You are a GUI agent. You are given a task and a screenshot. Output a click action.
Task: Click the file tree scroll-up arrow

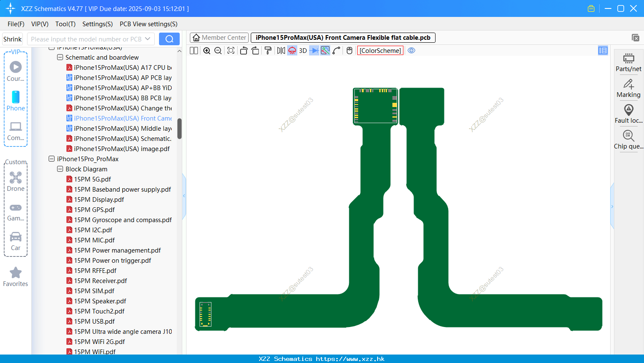[179, 51]
